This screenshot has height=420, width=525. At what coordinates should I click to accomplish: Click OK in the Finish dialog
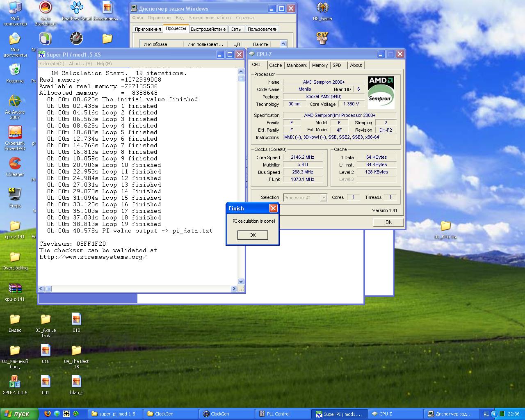click(x=253, y=235)
